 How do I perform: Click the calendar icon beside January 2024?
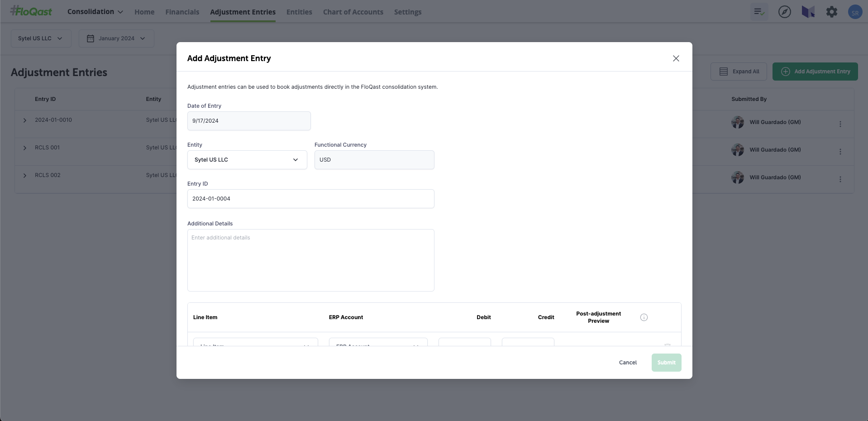pos(91,38)
